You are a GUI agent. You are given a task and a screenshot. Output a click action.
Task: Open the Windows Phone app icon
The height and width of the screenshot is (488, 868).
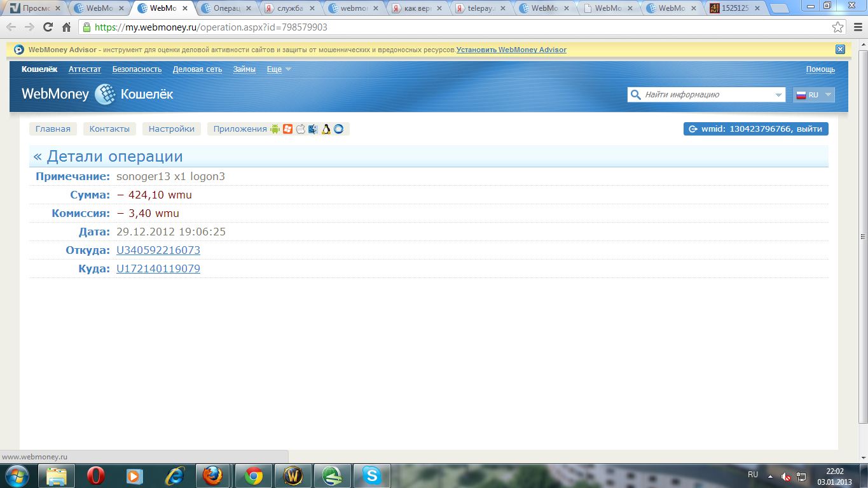tap(287, 129)
